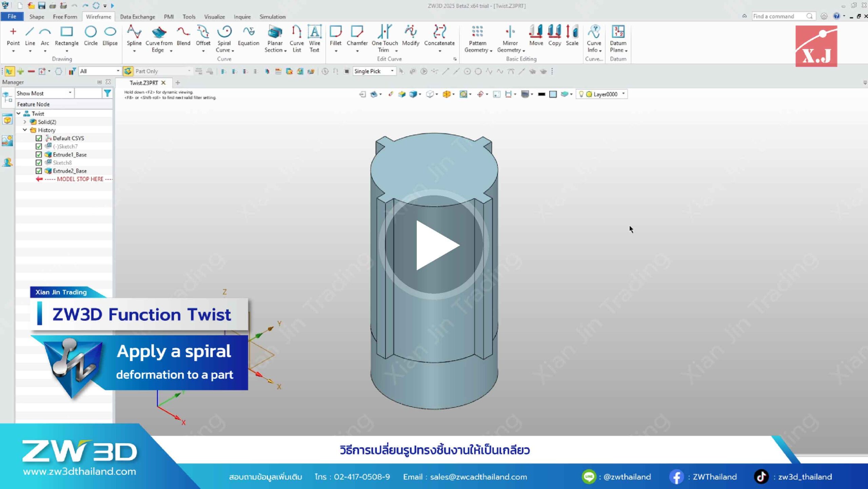
Task: Open the Layer0000 layer dropdown
Action: coord(623,94)
